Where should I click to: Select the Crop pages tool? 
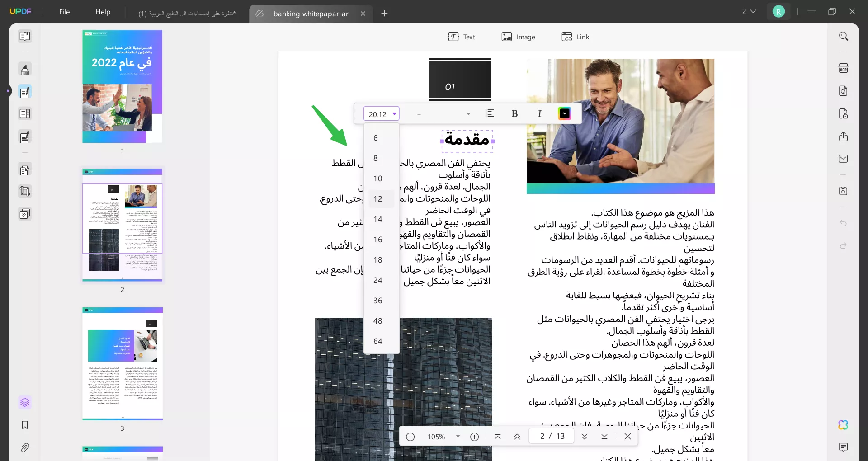[x=25, y=191]
